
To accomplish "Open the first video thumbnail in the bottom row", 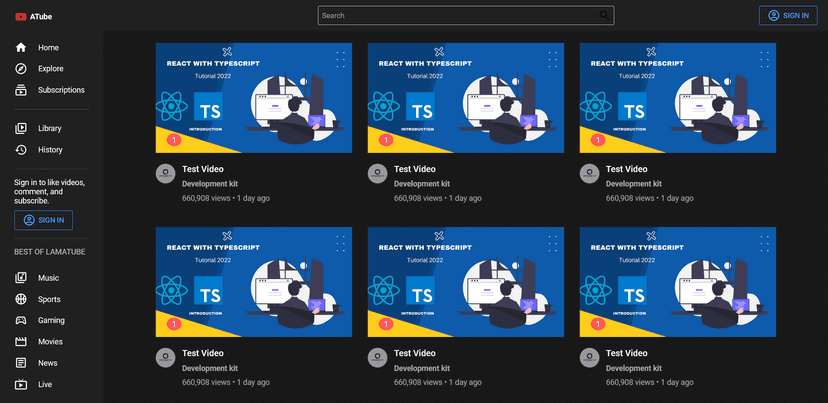I will coord(254,282).
